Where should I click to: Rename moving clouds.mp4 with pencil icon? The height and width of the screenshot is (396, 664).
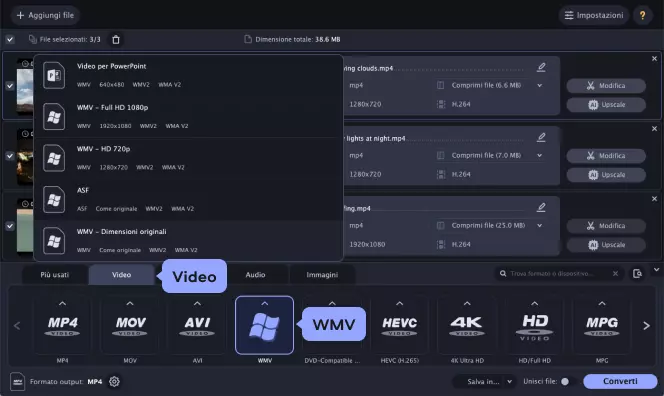541,67
